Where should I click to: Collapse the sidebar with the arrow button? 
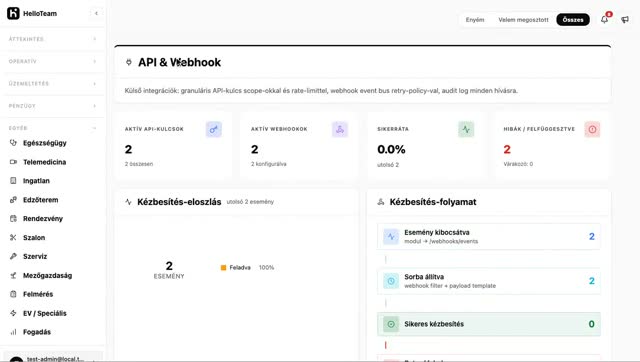(x=96, y=13)
